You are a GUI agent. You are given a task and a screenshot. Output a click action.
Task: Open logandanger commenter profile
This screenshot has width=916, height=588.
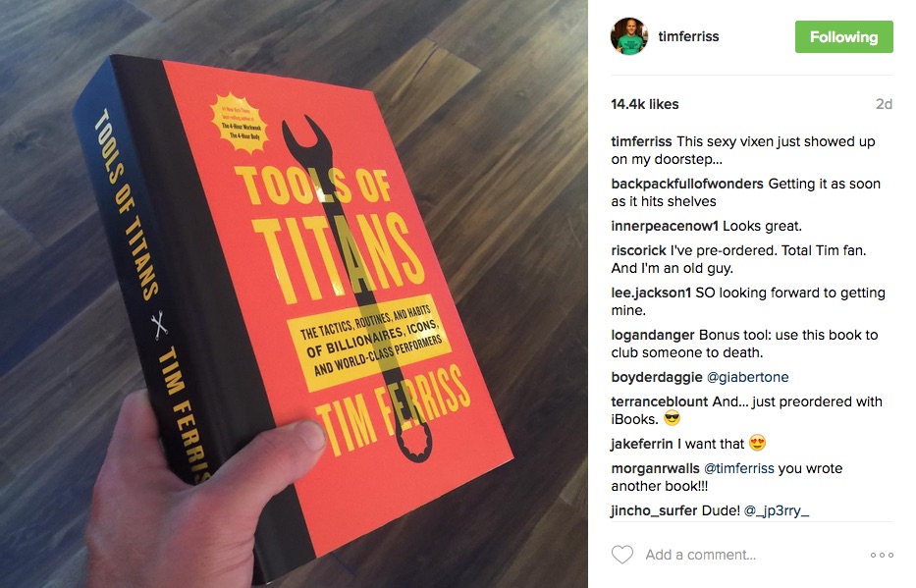point(653,335)
